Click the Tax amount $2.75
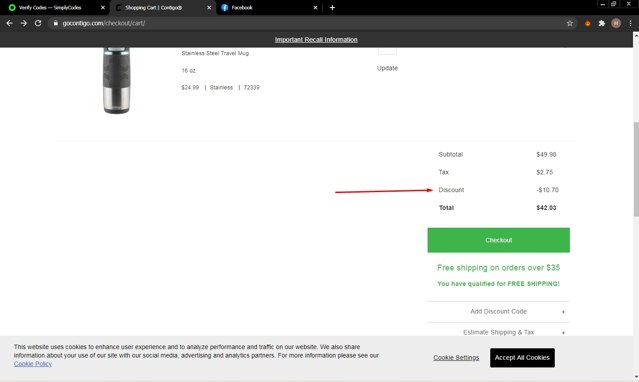The image size is (639, 382). coord(544,172)
